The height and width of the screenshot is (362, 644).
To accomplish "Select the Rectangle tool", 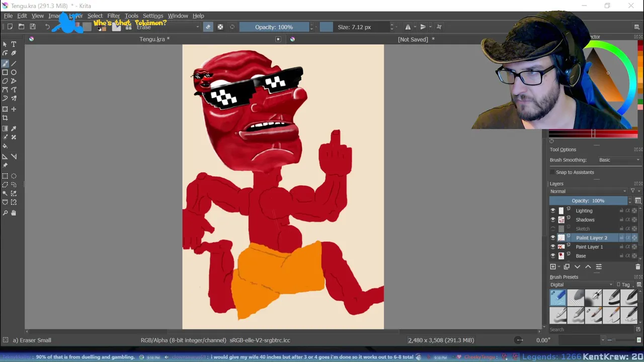I will (x=5, y=72).
